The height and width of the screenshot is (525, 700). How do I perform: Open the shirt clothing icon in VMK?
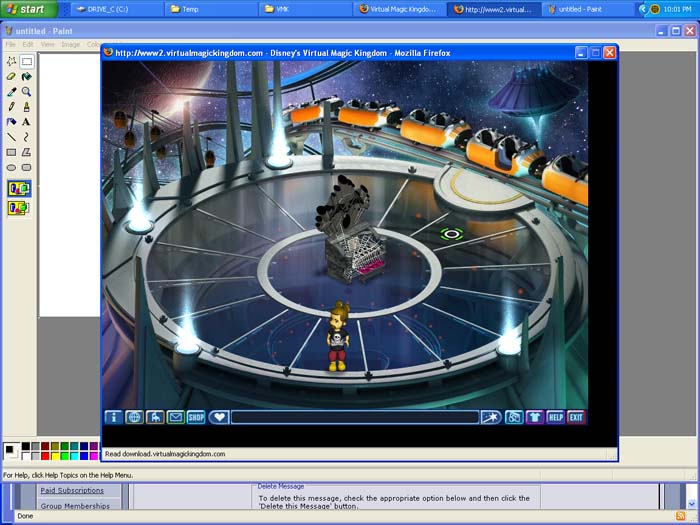pyautogui.click(x=535, y=417)
